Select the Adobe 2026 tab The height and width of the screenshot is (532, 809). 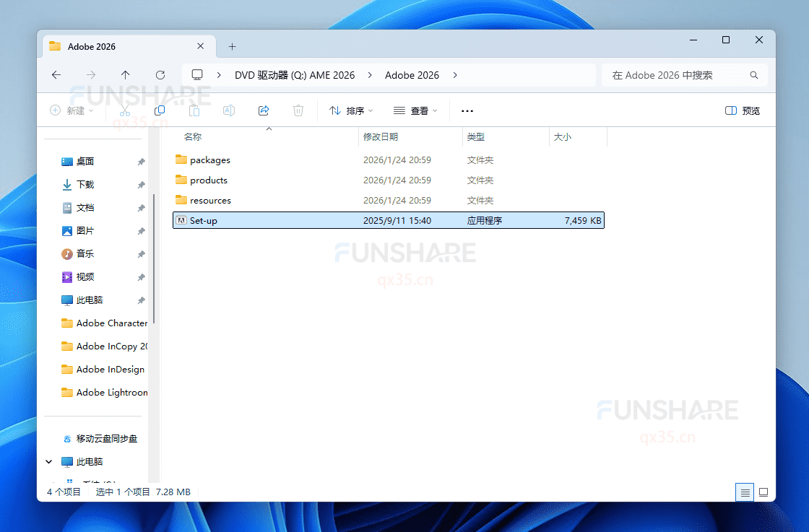[x=129, y=46]
